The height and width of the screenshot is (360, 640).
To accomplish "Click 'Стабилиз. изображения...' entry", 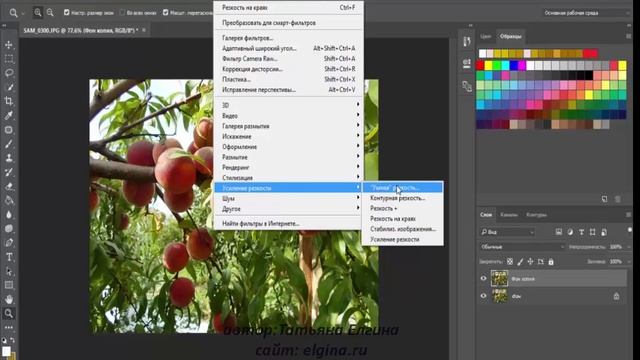I will pos(402,229).
